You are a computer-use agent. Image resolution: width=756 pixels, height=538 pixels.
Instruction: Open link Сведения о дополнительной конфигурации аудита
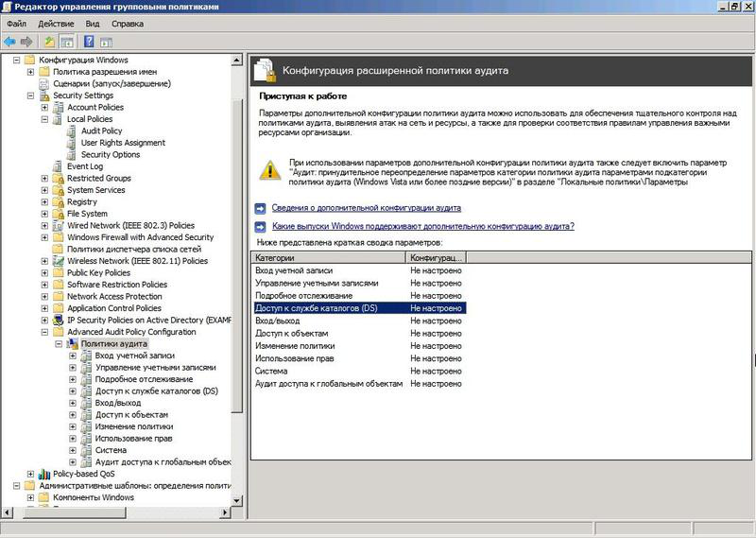pos(367,208)
